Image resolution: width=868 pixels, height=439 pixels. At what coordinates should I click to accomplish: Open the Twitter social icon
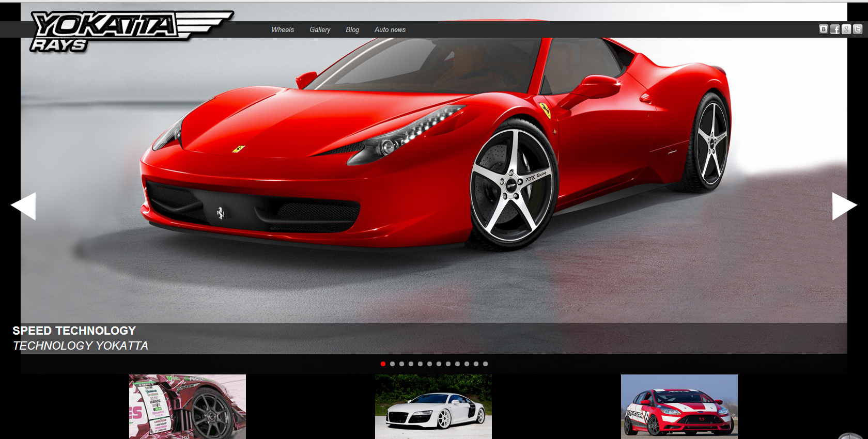pyautogui.click(x=858, y=29)
